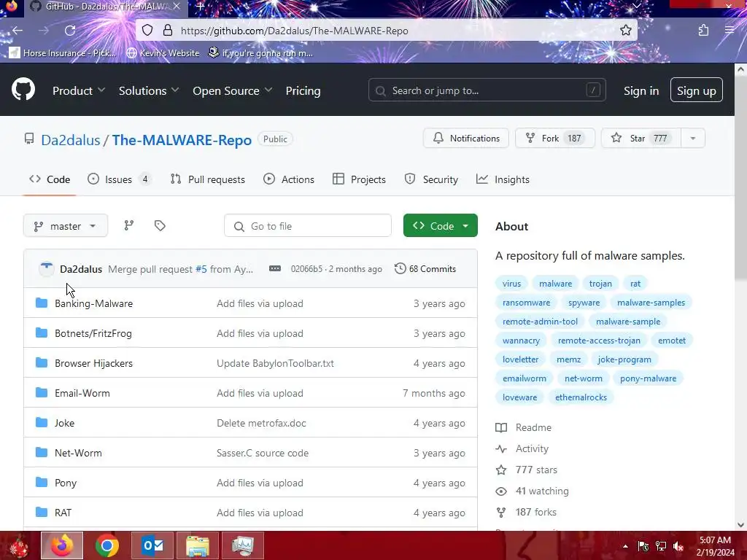This screenshot has height=560, width=747.
Task: View 68 Commits history
Action: click(x=425, y=268)
